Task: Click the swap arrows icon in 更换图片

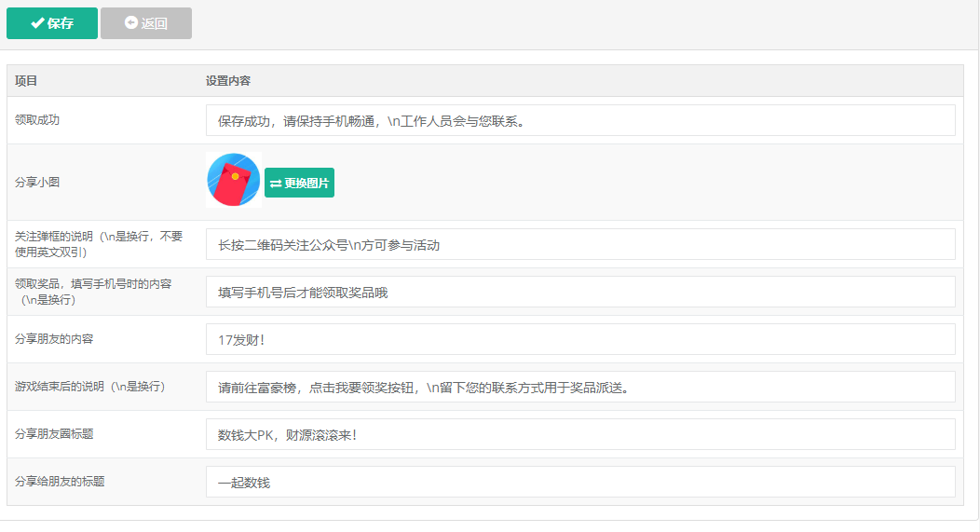Action: point(276,184)
